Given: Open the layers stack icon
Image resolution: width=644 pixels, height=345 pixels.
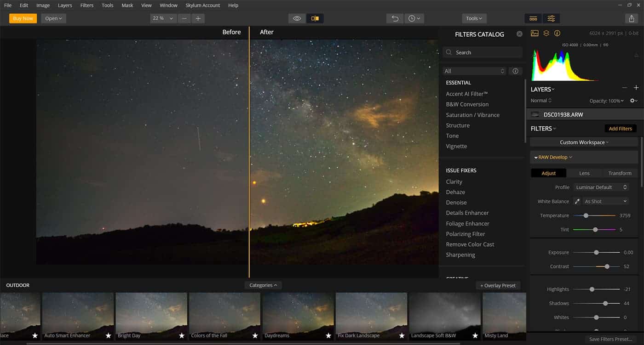Looking at the screenshot, I should [546, 33].
